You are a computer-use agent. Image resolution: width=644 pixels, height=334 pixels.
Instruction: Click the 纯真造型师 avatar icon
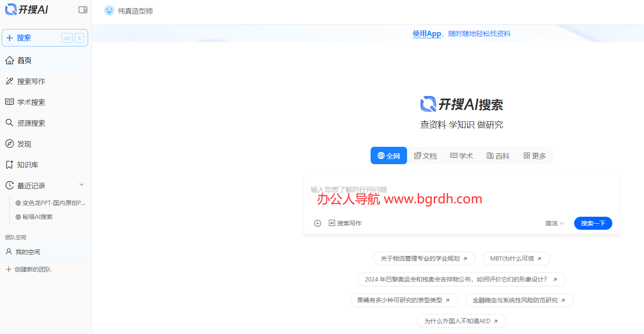coord(109,11)
